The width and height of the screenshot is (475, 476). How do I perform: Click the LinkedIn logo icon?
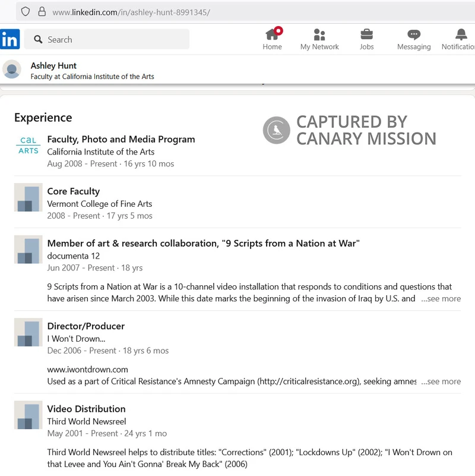(9, 39)
